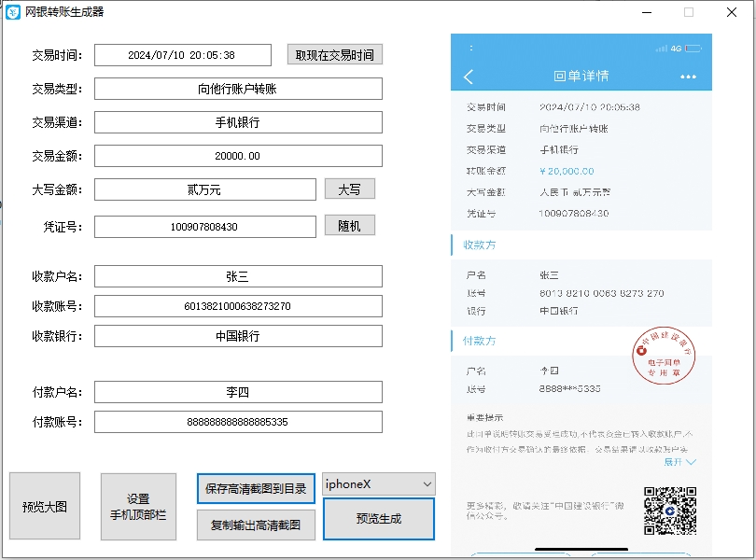Click the app icon in the title bar
The height and width of the screenshot is (560, 756).
point(15,11)
